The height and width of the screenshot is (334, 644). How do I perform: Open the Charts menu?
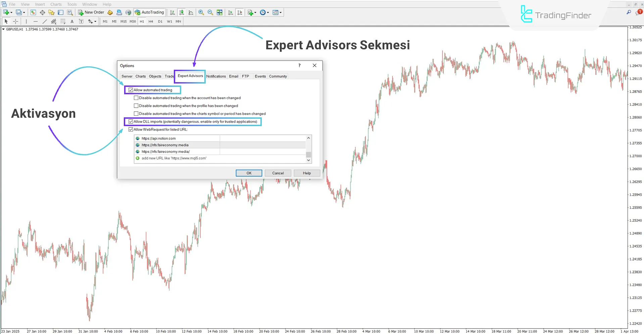click(55, 4)
